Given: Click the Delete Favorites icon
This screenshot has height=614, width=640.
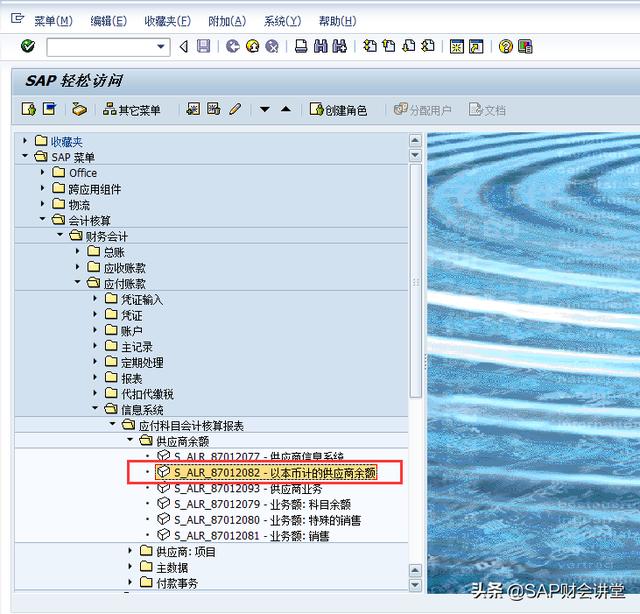Looking at the screenshot, I should pos(214,109).
